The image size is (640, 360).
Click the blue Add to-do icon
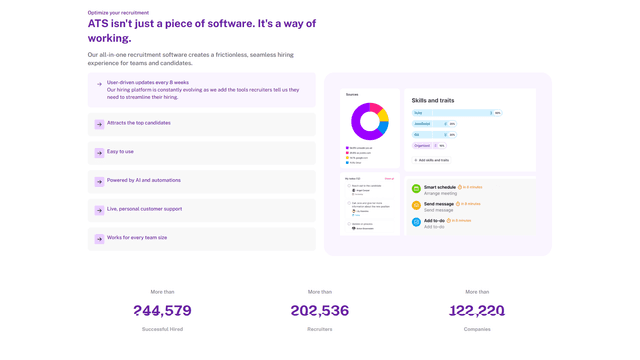click(x=416, y=222)
